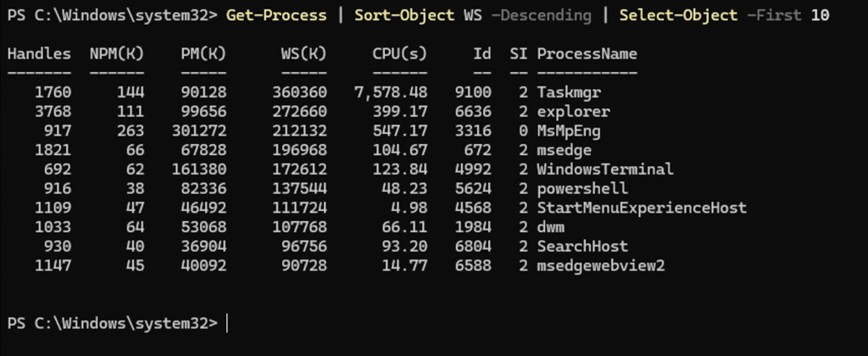This screenshot has width=868, height=356.
Task: Click the Handles value 1147
Action: coord(53,266)
